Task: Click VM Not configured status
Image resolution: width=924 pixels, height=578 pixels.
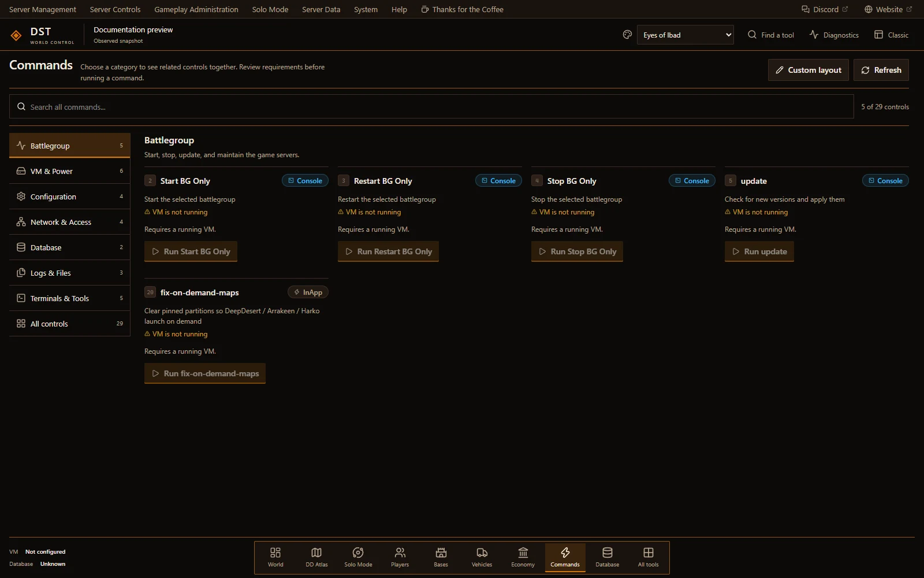Action: tap(38, 551)
